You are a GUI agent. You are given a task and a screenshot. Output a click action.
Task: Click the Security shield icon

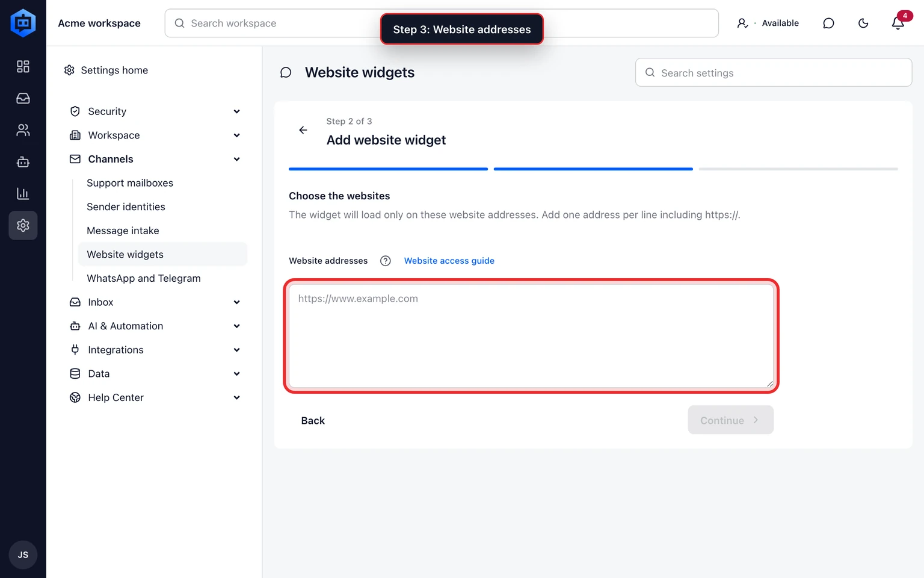[75, 111]
